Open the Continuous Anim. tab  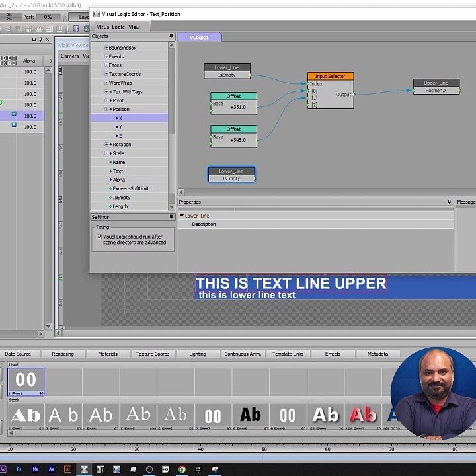(243, 354)
